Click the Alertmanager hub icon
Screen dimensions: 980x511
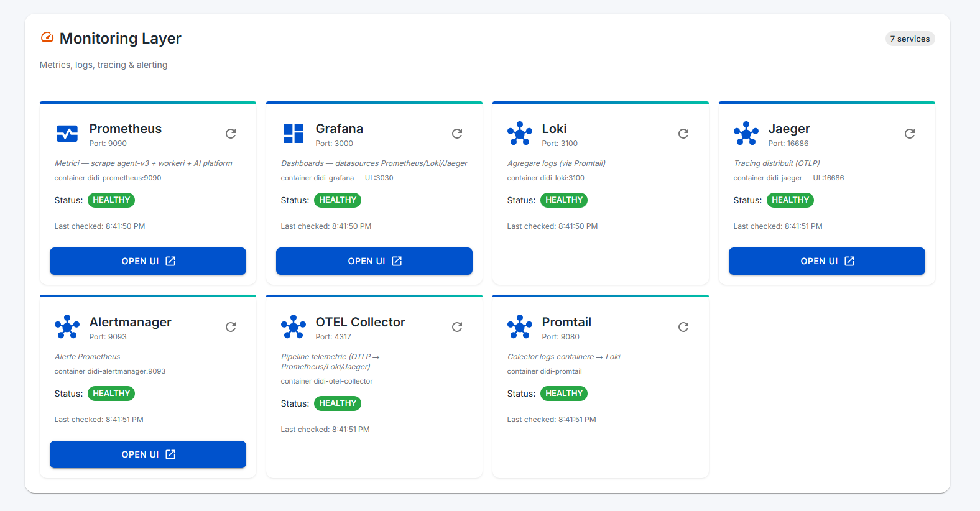[67, 327]
